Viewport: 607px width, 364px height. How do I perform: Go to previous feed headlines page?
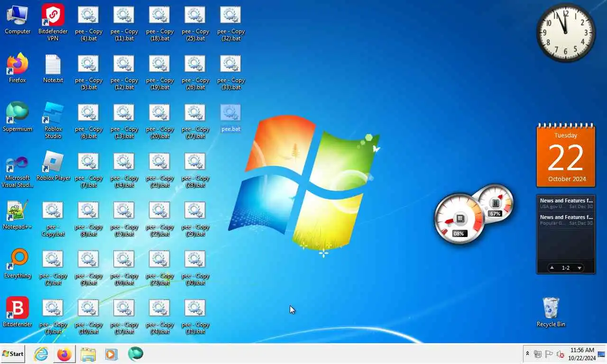click(552, 268)
